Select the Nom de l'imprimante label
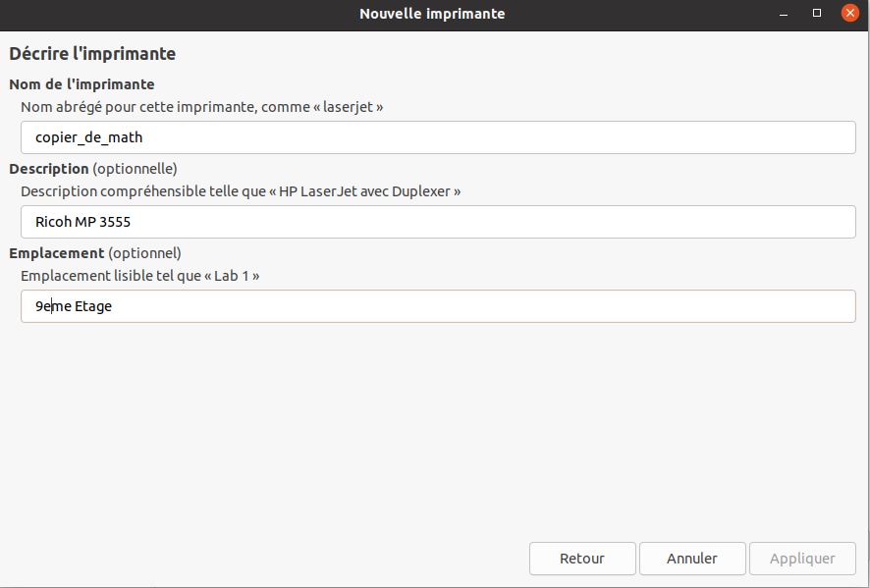 coord(82,84)
